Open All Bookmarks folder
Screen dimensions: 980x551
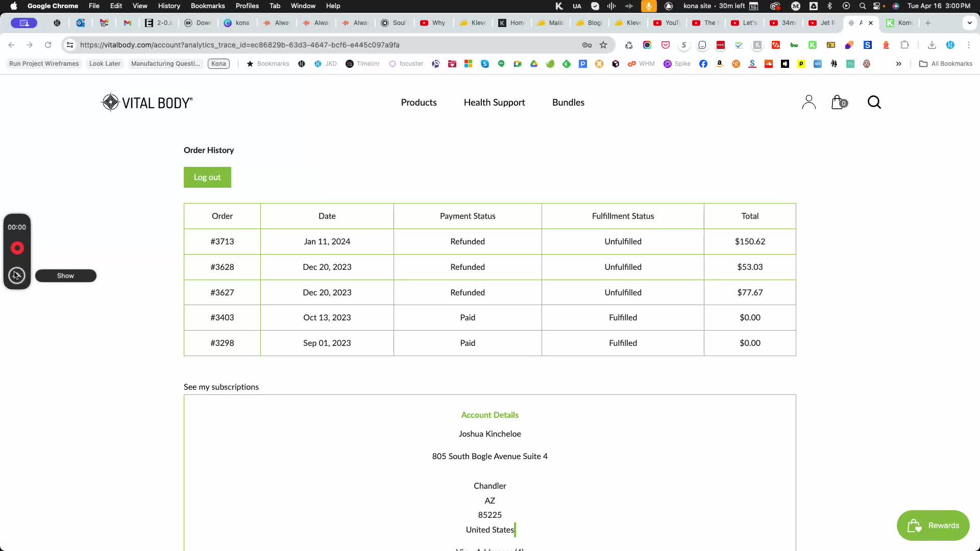coord(946,64)
